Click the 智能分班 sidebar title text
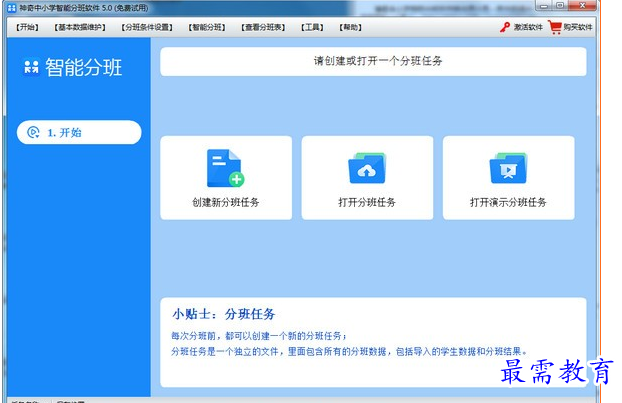The height and width of the screenshot is (403, 622). pos(83,67)
